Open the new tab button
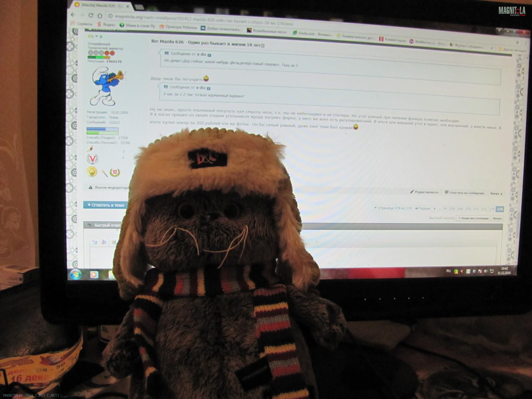Image resolution: width=532 pixels, height=399 pixels. click(140, 7)
